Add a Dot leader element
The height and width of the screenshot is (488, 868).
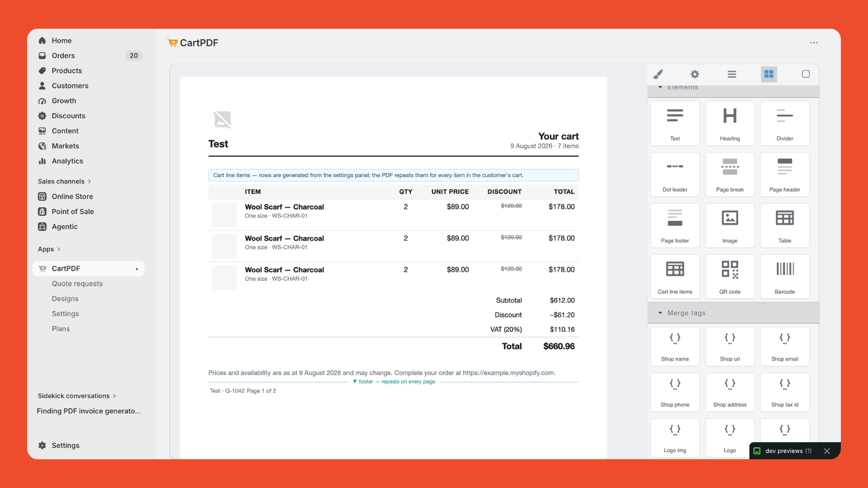pos(675,175)
